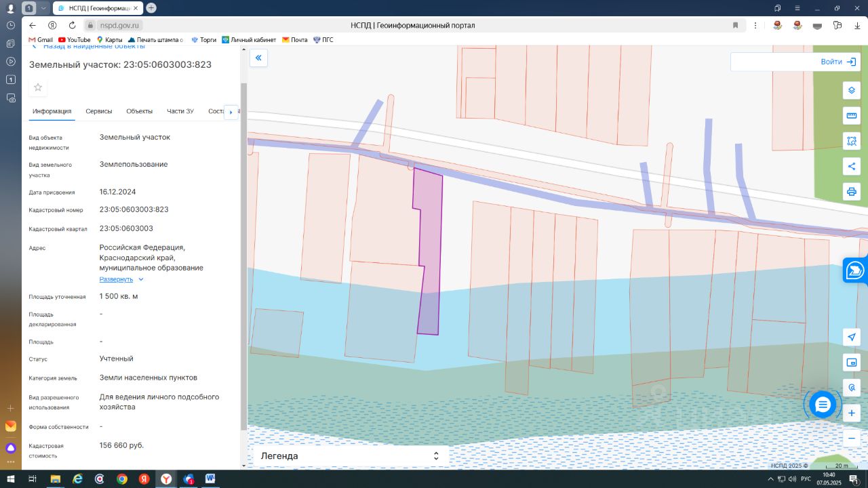Select the НСПД Геоинформационный browser tab

coord(96,8)
